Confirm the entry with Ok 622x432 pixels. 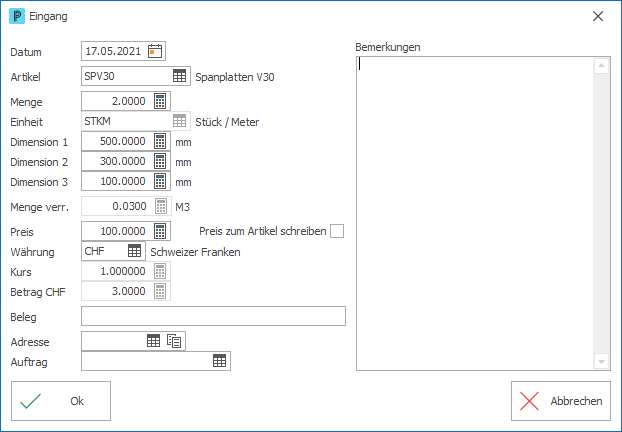click(61, 401)
